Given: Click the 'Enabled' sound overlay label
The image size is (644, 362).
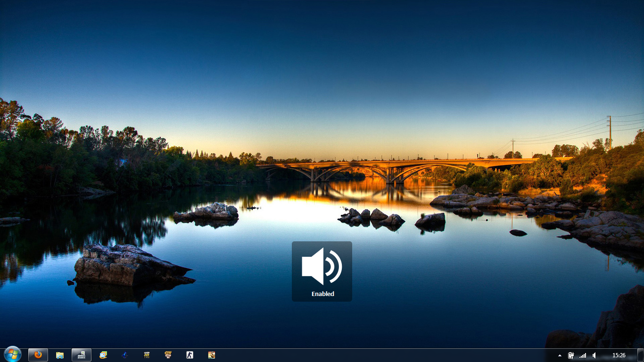Looking at the screenshot, I should tap(322, 294).
